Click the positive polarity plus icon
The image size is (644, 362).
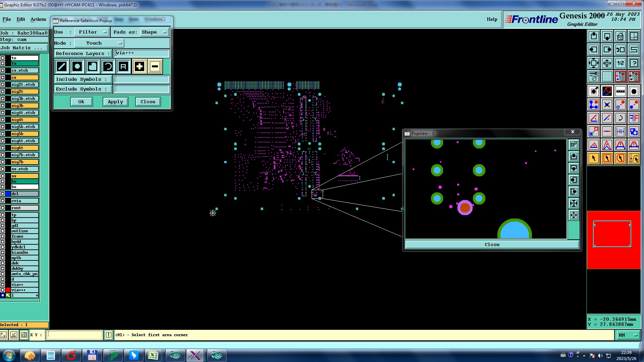(140, 66)
